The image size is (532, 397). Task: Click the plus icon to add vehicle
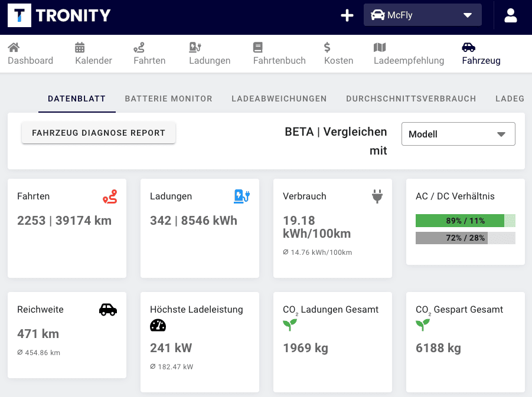click(x=347, y=16)
